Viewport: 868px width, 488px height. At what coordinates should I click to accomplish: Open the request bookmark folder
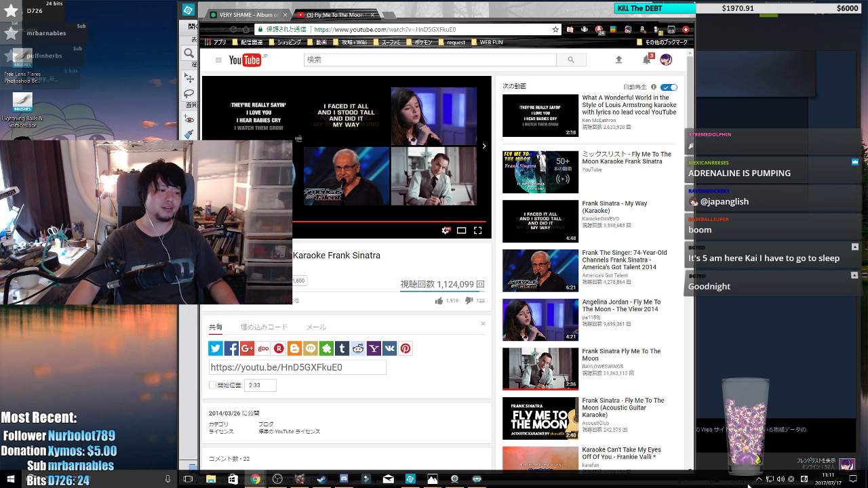tap(451, 42)
